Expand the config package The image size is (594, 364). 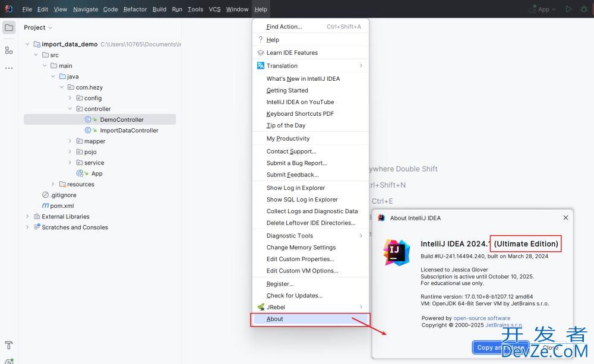tap(70, 98)
